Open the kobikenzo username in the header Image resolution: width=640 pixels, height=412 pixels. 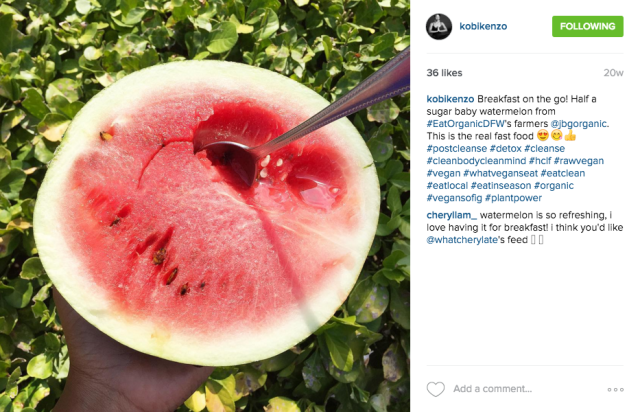pos(483,27)
